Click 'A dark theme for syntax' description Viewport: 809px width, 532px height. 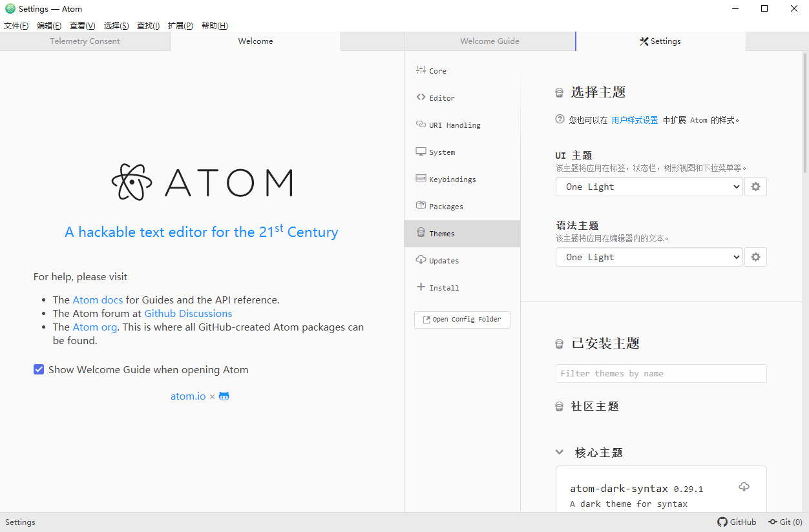click(x=629, y=504)
